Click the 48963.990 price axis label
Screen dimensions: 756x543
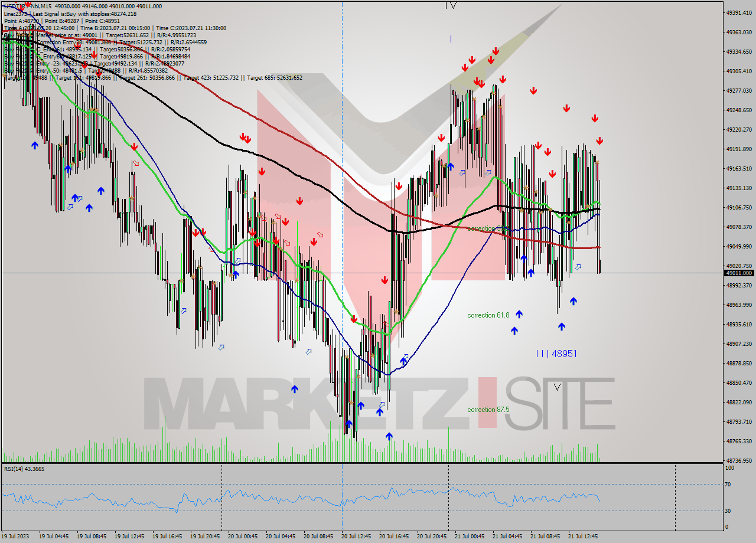click(740, 305)
